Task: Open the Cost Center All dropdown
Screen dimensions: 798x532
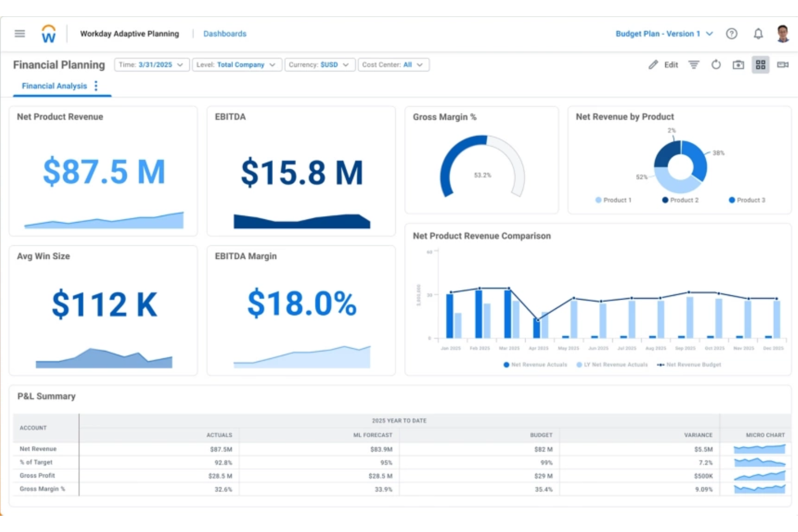Action: (x=394, y=65)
